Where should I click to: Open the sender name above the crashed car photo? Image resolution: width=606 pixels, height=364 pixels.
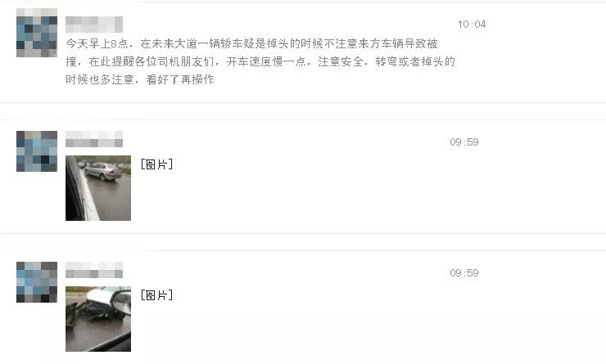click(x=94, y=270)
